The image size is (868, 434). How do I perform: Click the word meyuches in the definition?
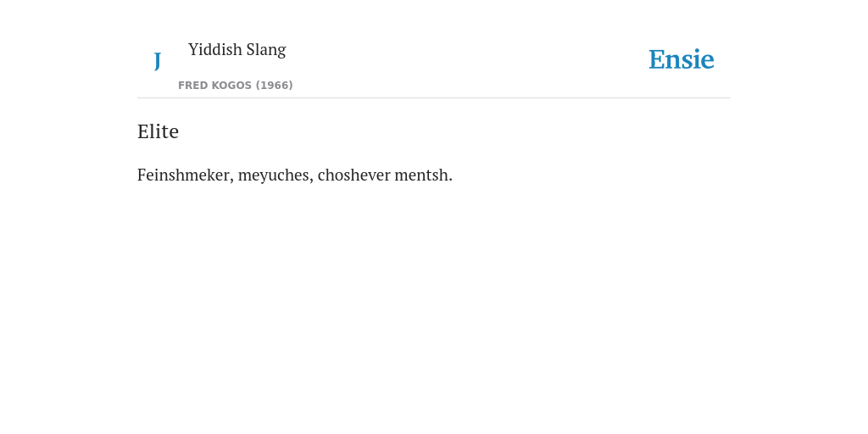pos(275,175)
